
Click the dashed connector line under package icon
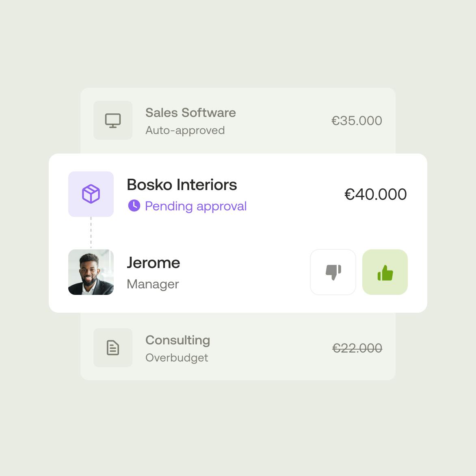pos(91,233)
